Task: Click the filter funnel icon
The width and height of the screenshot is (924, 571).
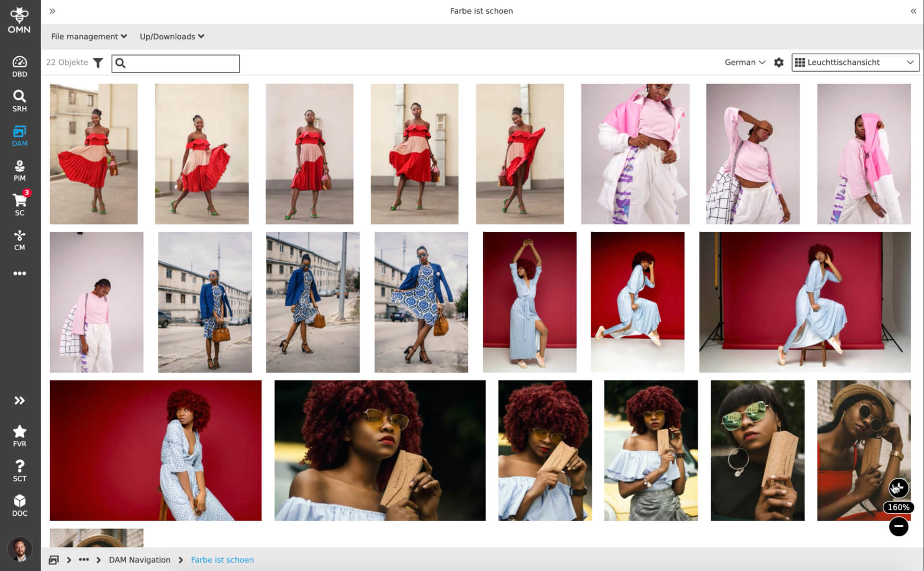Action: (98, 63)
